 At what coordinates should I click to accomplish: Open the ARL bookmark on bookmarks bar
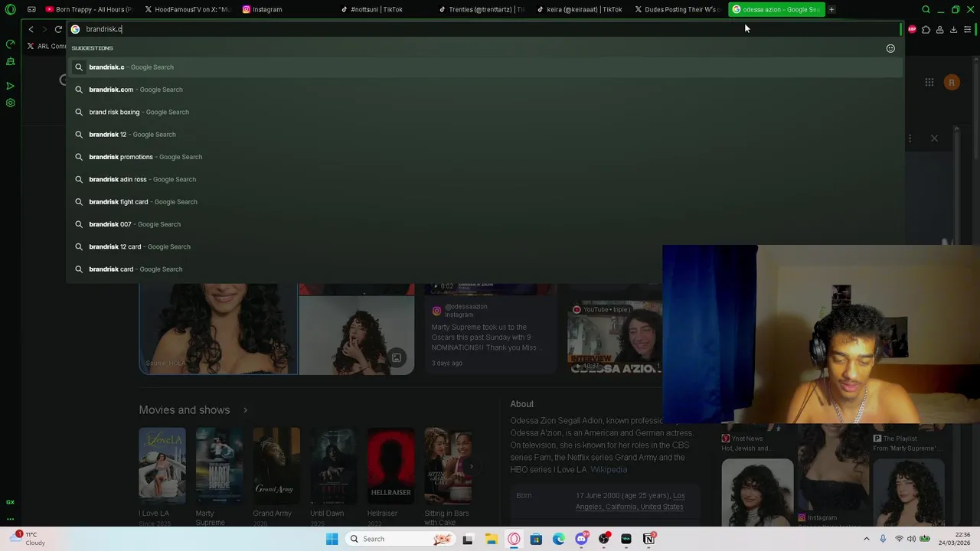click(47, 46)
